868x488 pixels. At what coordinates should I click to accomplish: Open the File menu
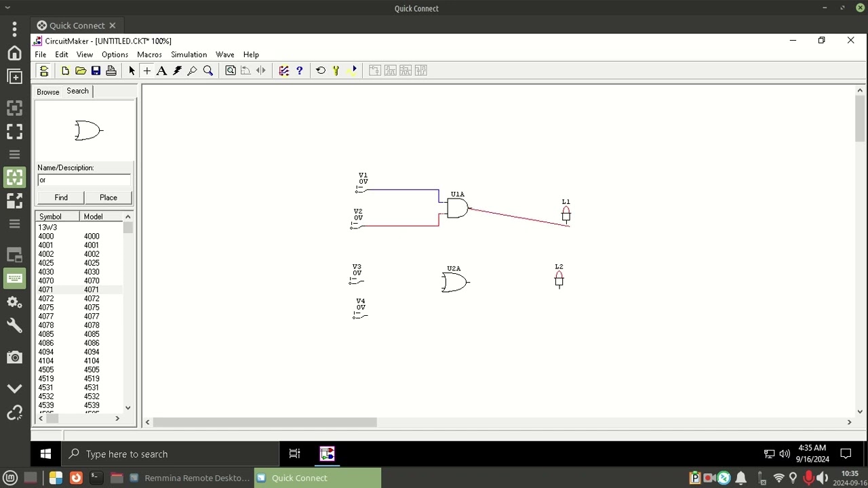click(x=41, y=54)
